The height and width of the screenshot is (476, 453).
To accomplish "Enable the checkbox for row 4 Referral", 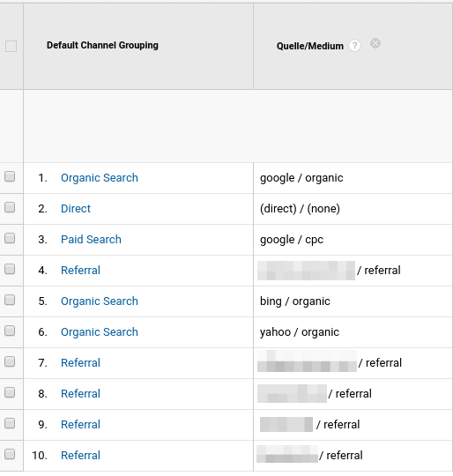I will pyautogui.click(x=10, y=269).
